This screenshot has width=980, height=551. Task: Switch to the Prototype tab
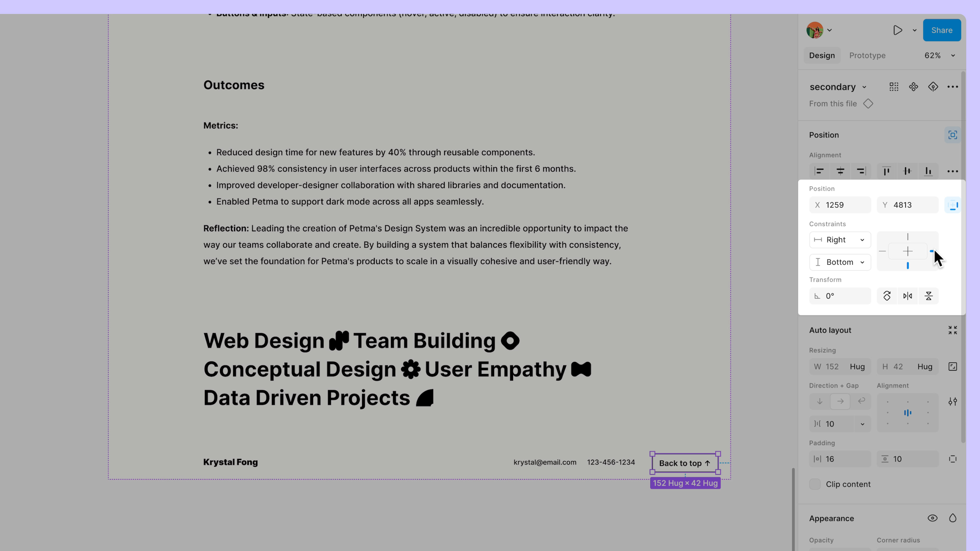867,56
